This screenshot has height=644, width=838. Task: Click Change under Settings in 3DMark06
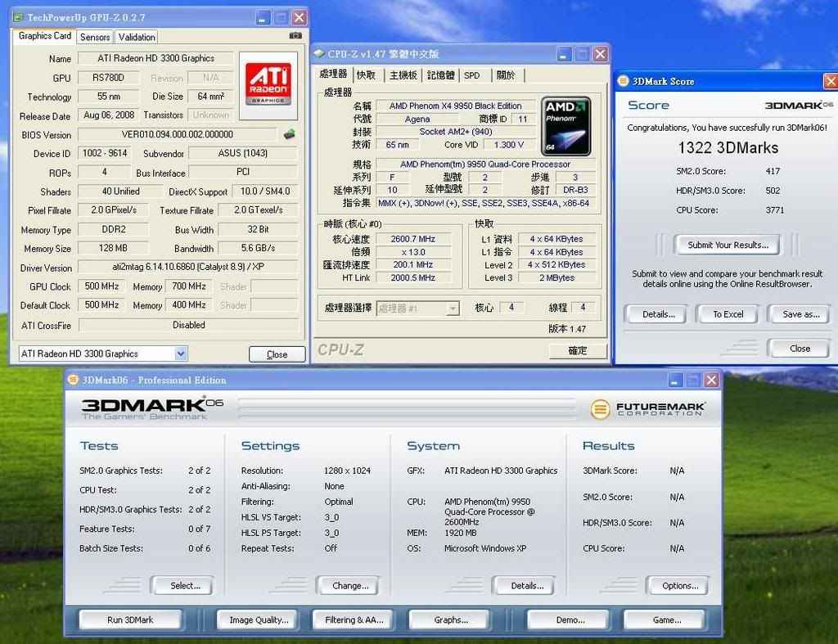(x=350, y=586)
